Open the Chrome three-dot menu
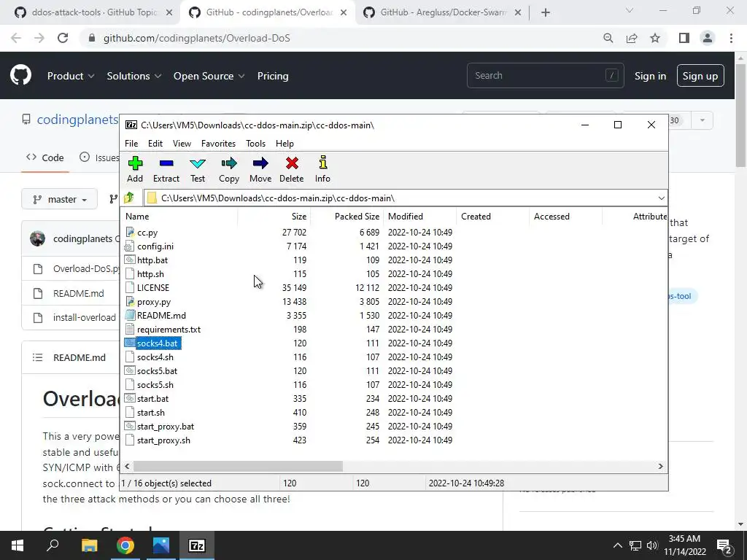747x560 pixels. [731, 38]
